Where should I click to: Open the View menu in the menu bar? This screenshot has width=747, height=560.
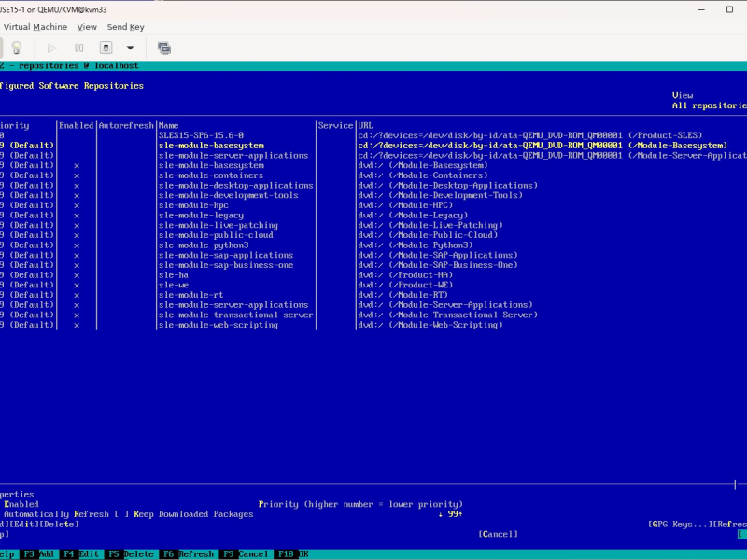87,27
